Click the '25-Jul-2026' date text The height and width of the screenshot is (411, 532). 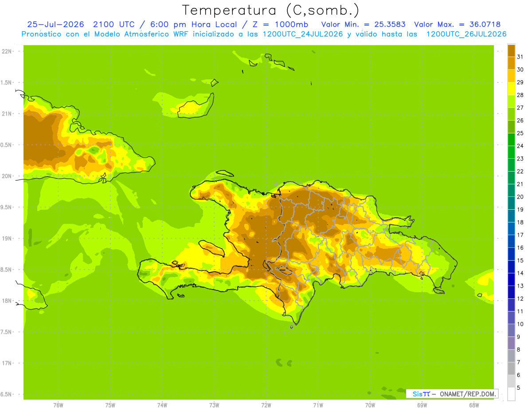[56, 25]
